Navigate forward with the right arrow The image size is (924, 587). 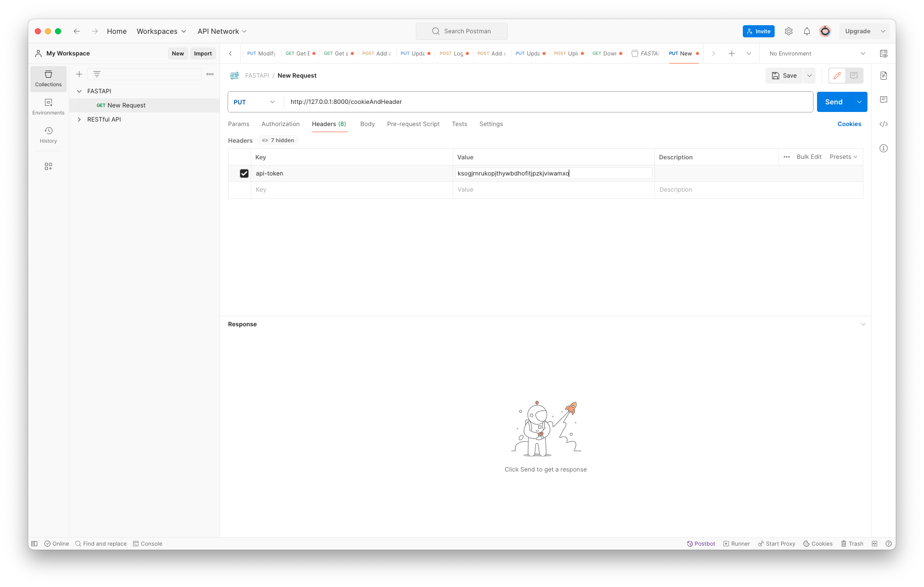coord(95,31)
